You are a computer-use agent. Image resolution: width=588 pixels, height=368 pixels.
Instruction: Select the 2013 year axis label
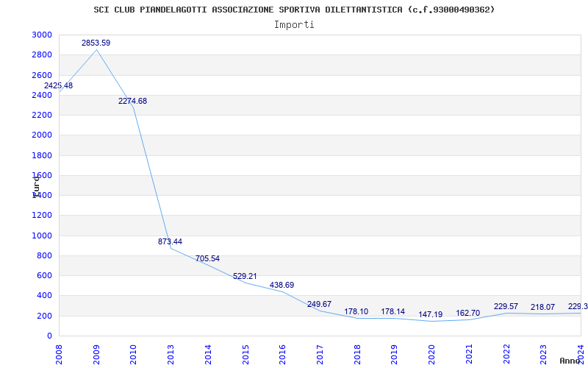click(171, 352)
